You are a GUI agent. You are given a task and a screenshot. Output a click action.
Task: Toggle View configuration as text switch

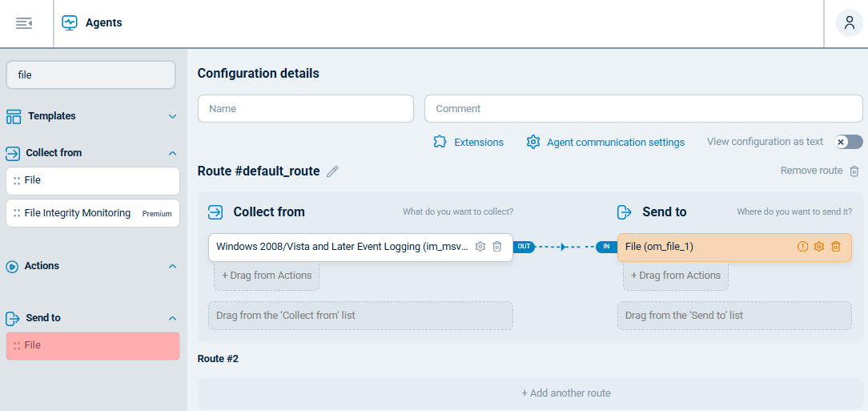point(848,142)
